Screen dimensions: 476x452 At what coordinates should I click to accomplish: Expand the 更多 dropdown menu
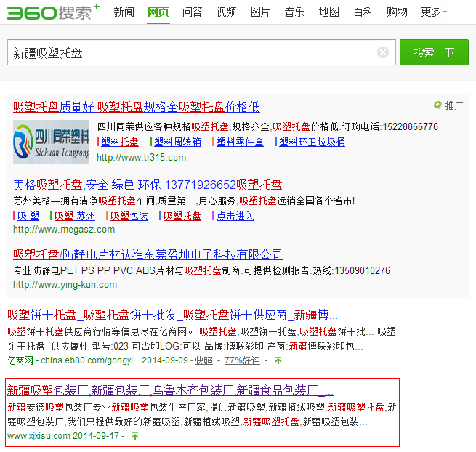(x=434, y=12)
